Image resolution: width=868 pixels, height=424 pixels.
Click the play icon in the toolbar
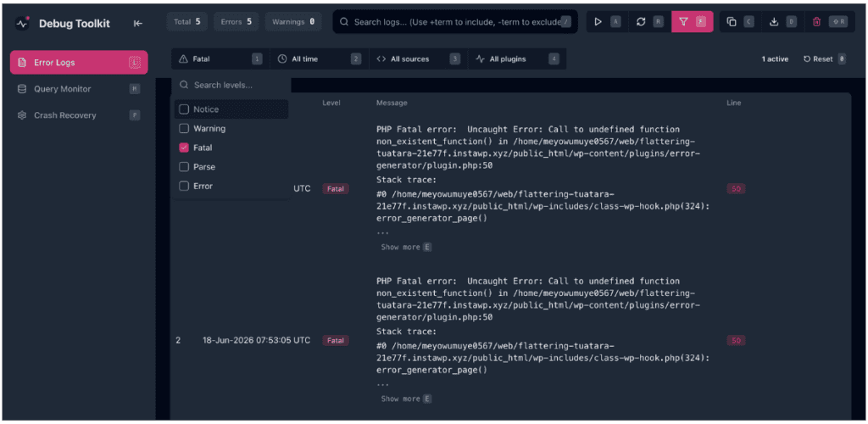[598, 21]
